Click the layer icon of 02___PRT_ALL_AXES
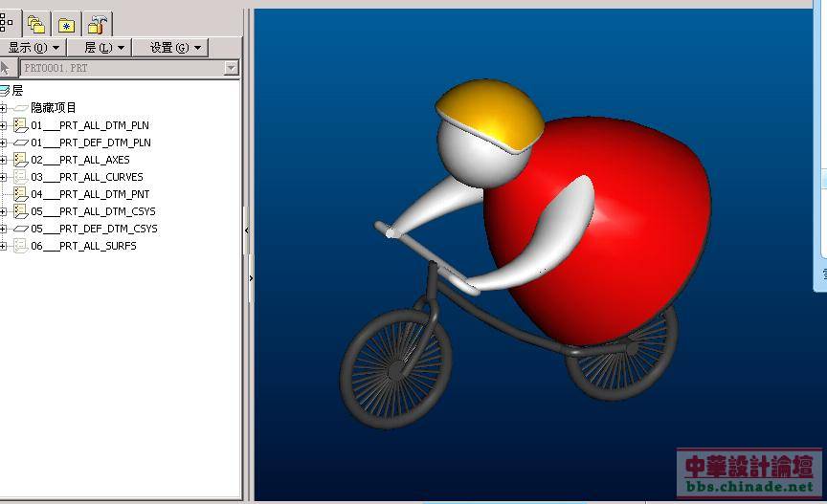827x504 pixels. pyautogui.click(x=20, y=160)
